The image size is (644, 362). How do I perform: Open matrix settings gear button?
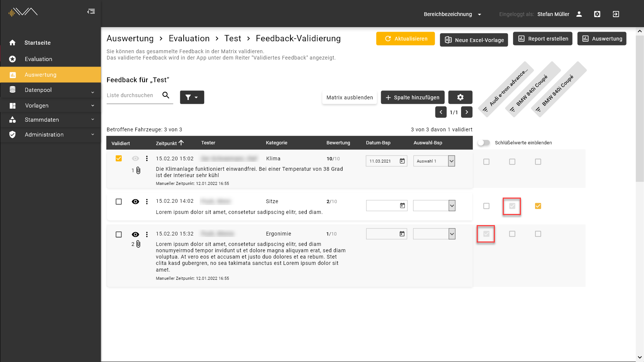[x=460, y=97]
